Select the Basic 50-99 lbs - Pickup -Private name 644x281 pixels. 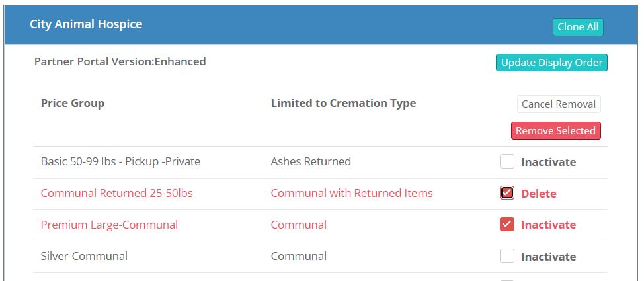click(120, 161)
